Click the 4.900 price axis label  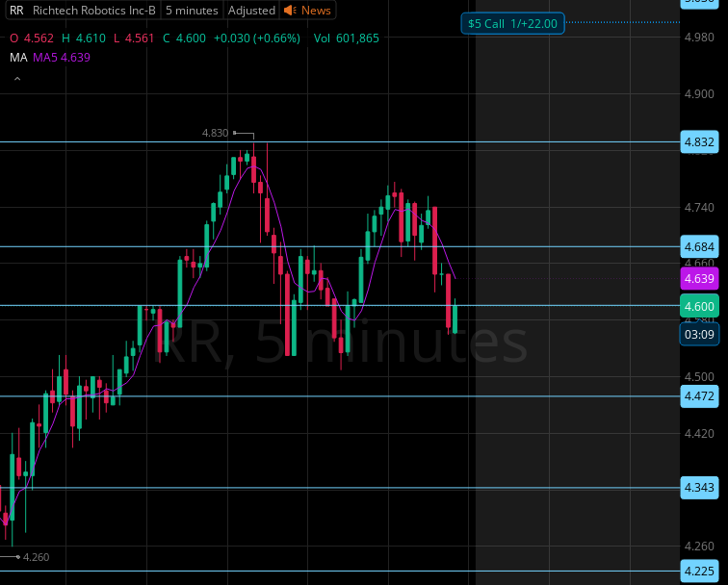[699, 94]
